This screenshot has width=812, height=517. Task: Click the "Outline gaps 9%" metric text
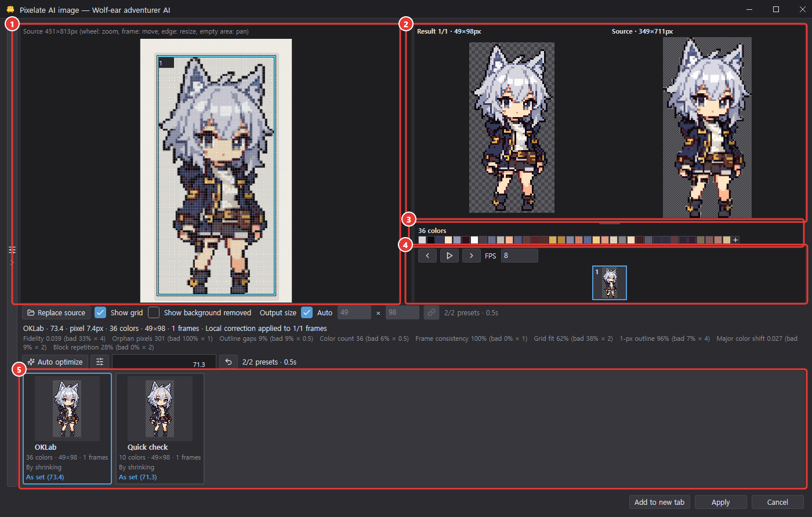click(244, 338)
